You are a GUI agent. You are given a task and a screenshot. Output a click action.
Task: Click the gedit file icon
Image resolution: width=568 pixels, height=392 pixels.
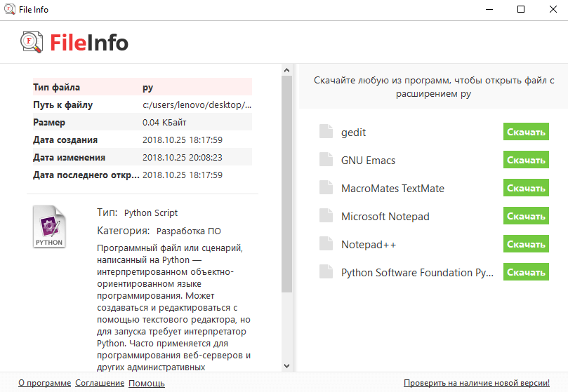(325, 133)
